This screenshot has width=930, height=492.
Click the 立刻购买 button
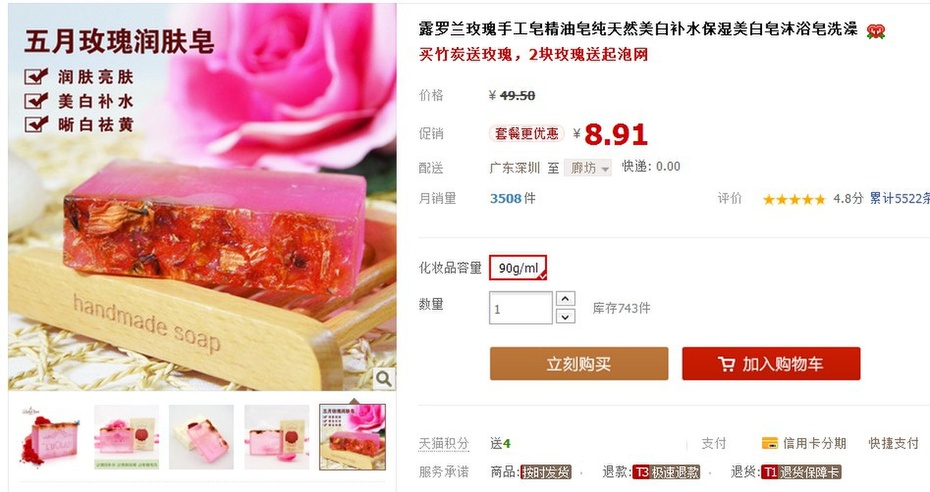[579, 363]
